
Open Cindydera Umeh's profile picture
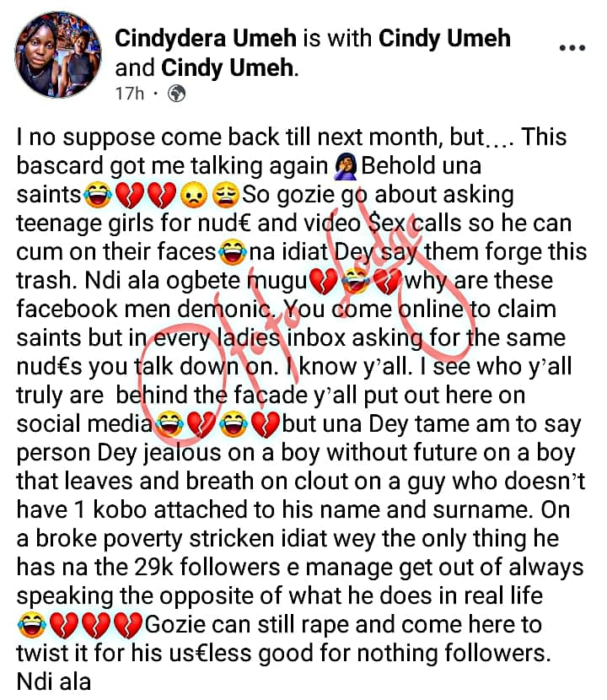coord(58,55)
